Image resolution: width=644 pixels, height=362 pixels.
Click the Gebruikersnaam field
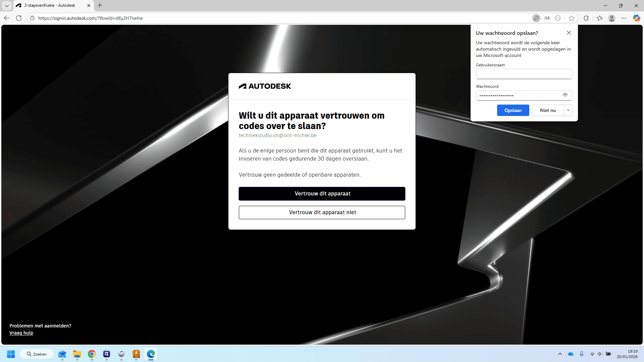point(524,74)
